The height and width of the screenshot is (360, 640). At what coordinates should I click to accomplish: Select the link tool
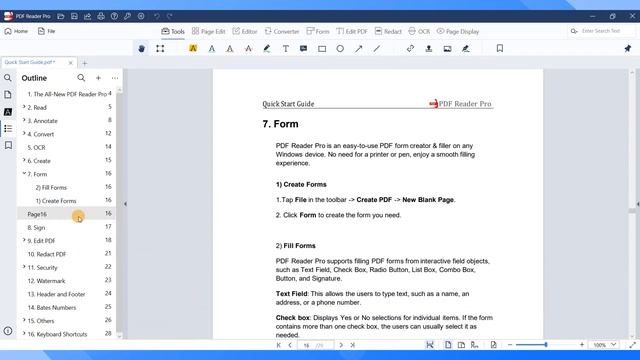(410, 49)
